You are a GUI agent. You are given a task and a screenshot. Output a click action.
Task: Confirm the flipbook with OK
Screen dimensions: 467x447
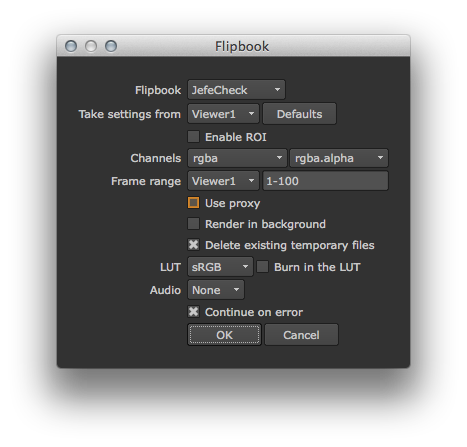pyautogui.click(x=224, y=335)
